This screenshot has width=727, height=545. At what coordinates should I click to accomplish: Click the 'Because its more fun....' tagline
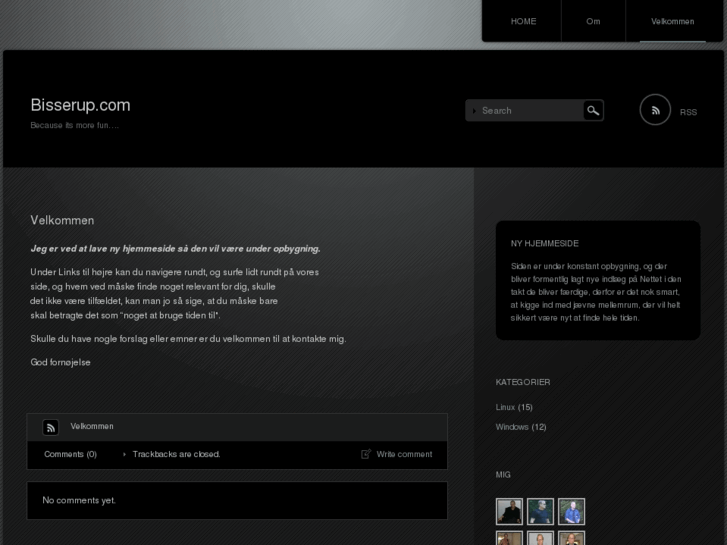tap(75, 125)
